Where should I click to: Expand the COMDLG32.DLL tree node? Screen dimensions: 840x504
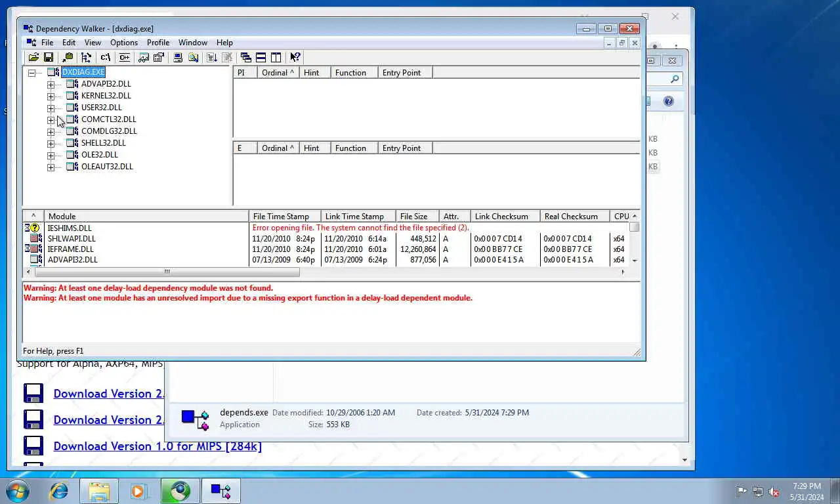[51, 132]
